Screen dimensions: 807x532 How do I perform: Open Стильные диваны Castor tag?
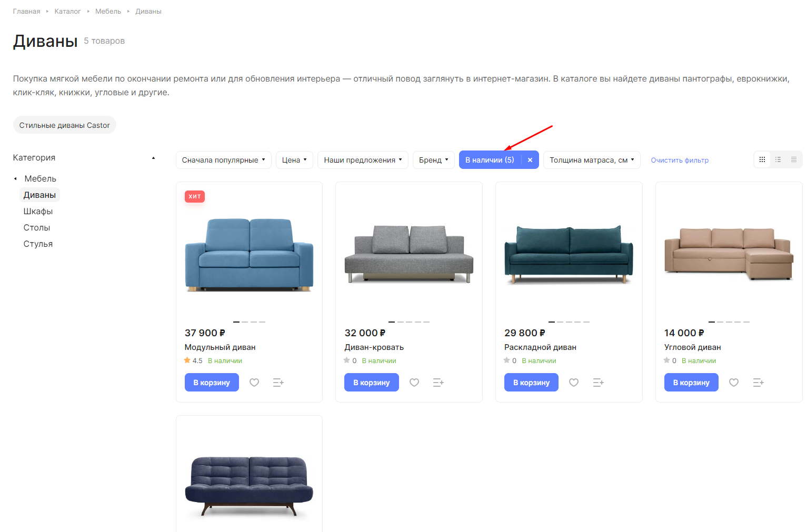(x=65, y=125)
